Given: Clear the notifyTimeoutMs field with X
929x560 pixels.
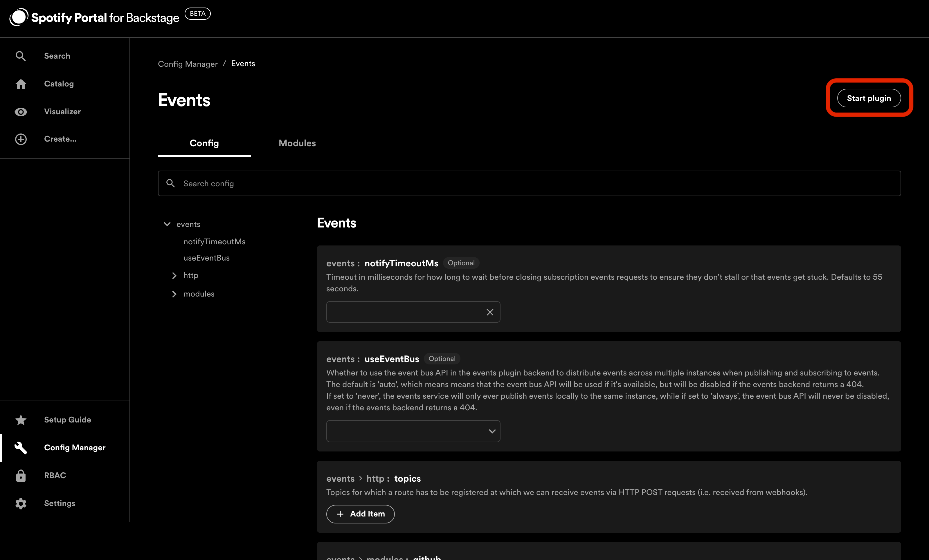Looking at the screenshot, I should tap(490, 312).
